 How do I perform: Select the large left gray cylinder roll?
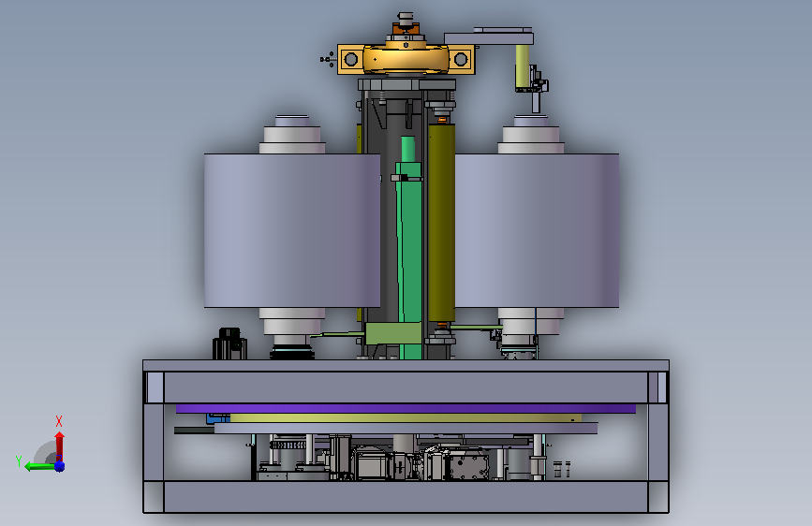(x=292, y=230)
